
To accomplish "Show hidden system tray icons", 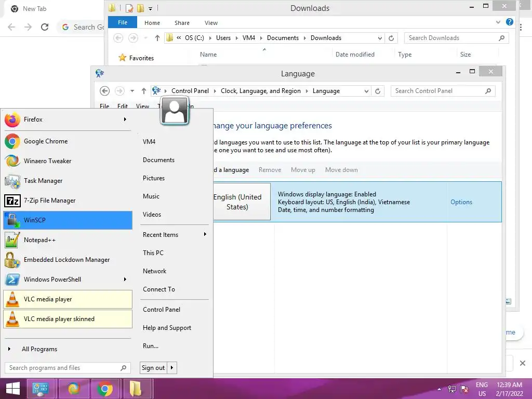I will [440, 389].
